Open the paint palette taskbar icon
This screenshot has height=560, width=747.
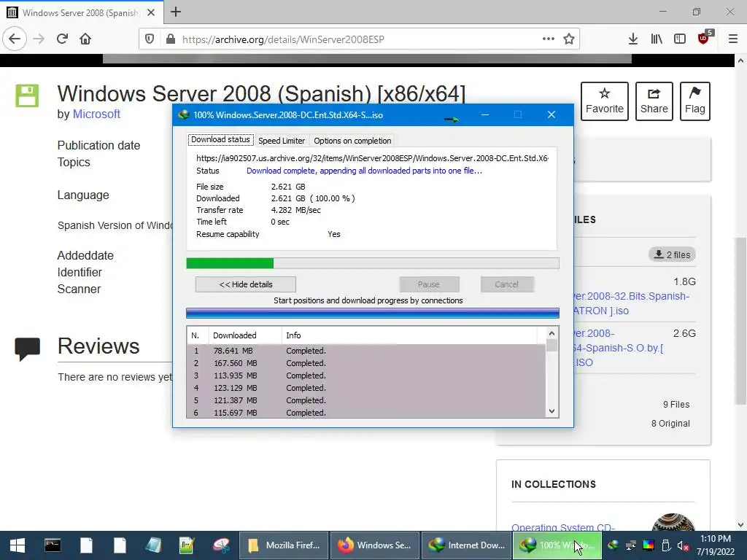[222, 545]
